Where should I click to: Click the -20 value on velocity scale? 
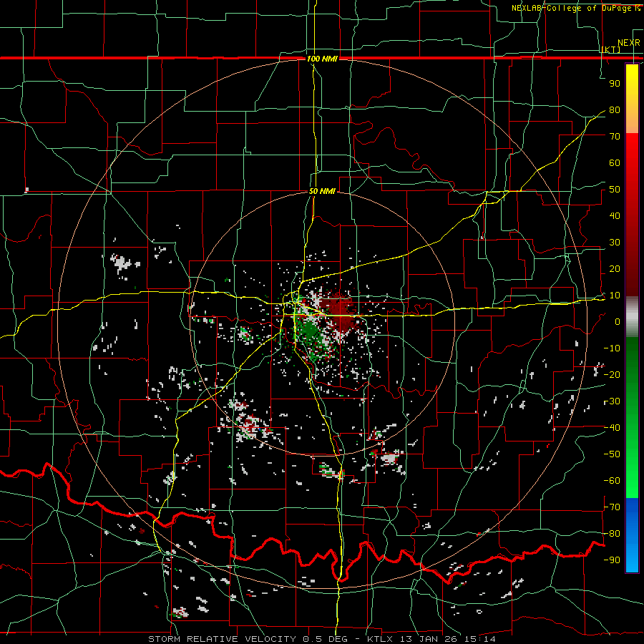[x=612, y=375]
